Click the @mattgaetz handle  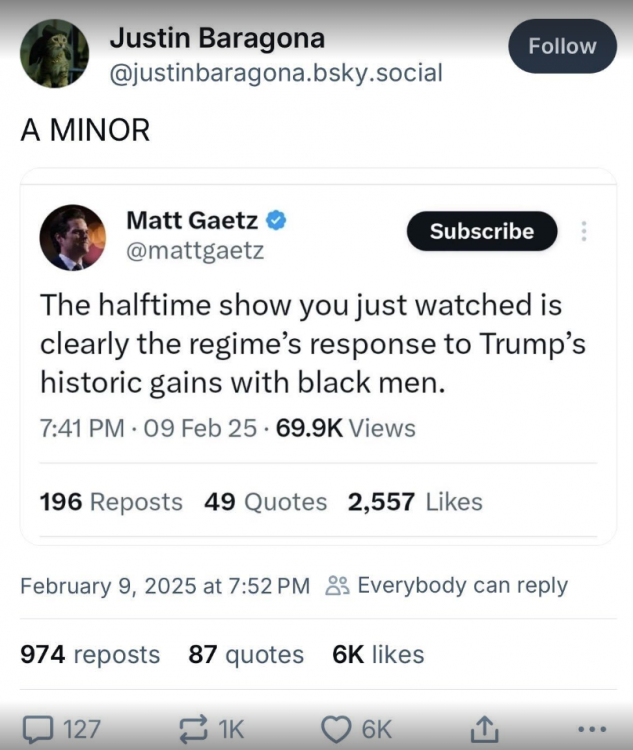(x=195, y=251)
